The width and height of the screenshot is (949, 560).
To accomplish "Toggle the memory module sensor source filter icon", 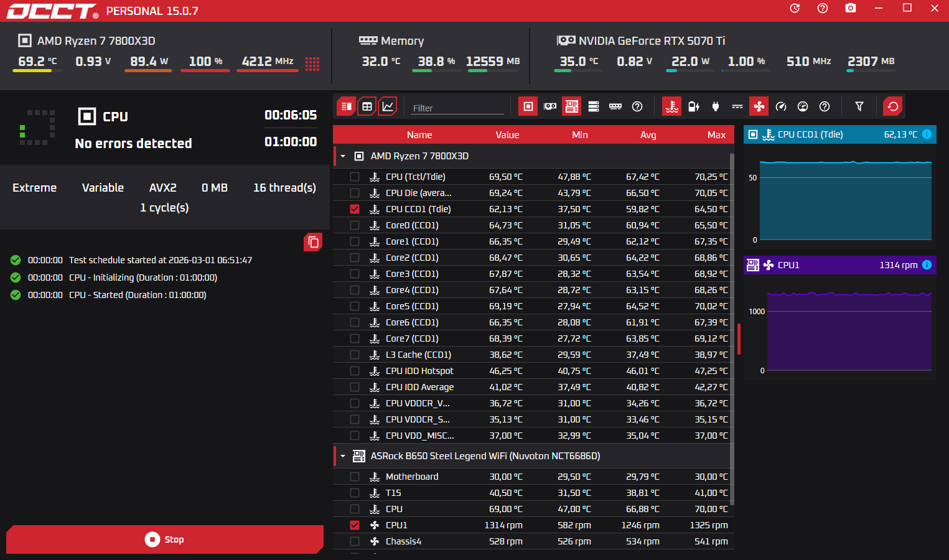I will tap(615, 106).
